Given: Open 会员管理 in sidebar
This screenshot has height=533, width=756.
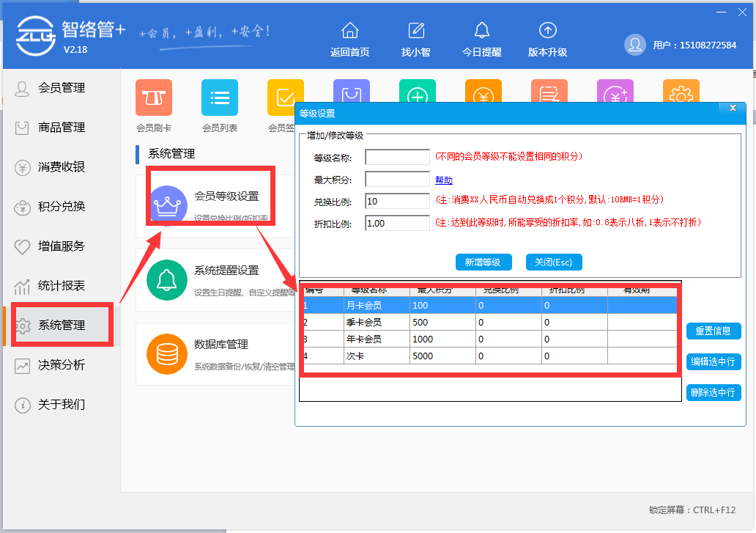Looking at the screenshot, I should pyautogui.click(x=62, y=88).
